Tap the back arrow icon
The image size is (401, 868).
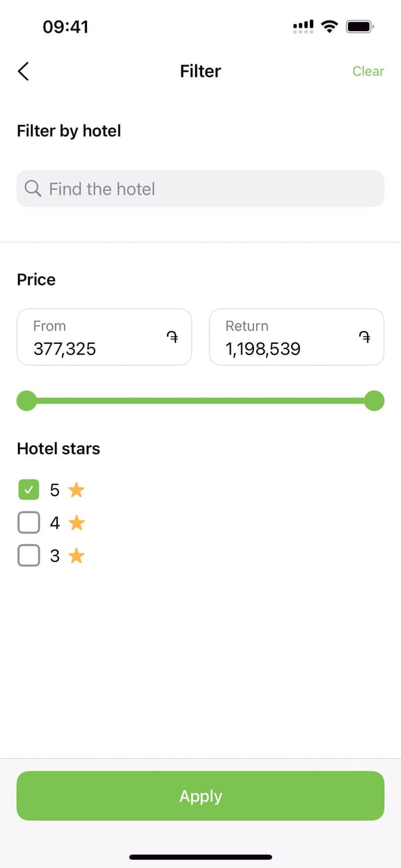click(x=23, y=71)
